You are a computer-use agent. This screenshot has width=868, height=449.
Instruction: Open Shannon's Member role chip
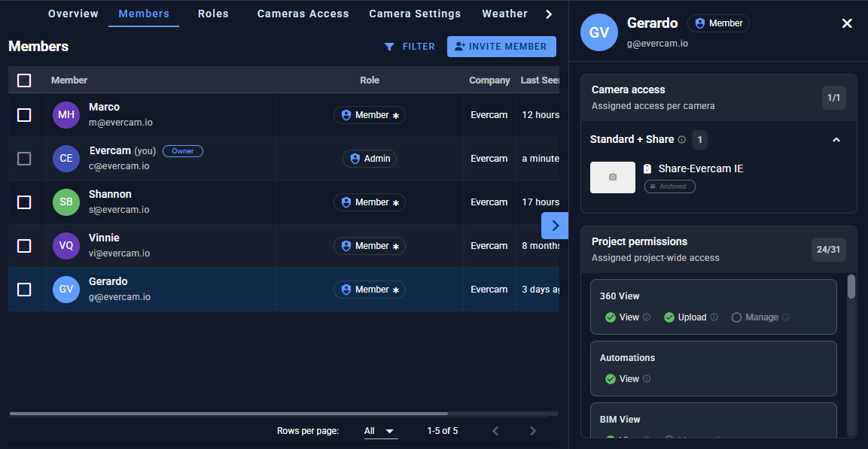tap(369, 202)
